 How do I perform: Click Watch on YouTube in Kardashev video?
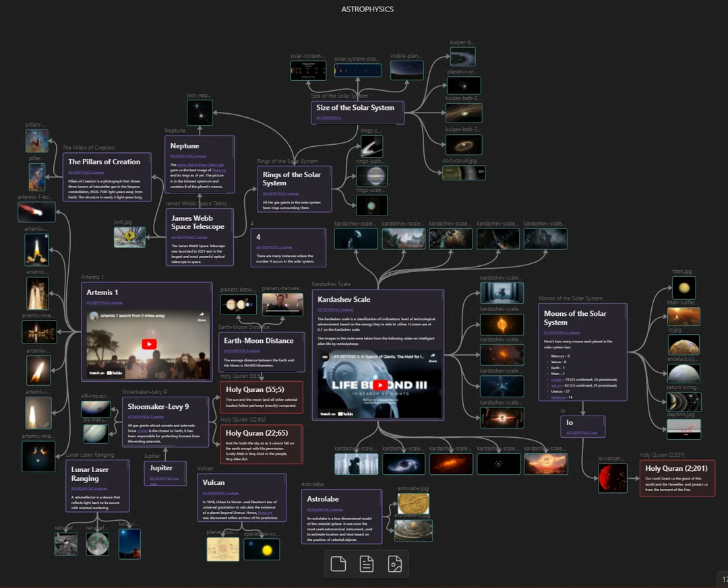335,414
